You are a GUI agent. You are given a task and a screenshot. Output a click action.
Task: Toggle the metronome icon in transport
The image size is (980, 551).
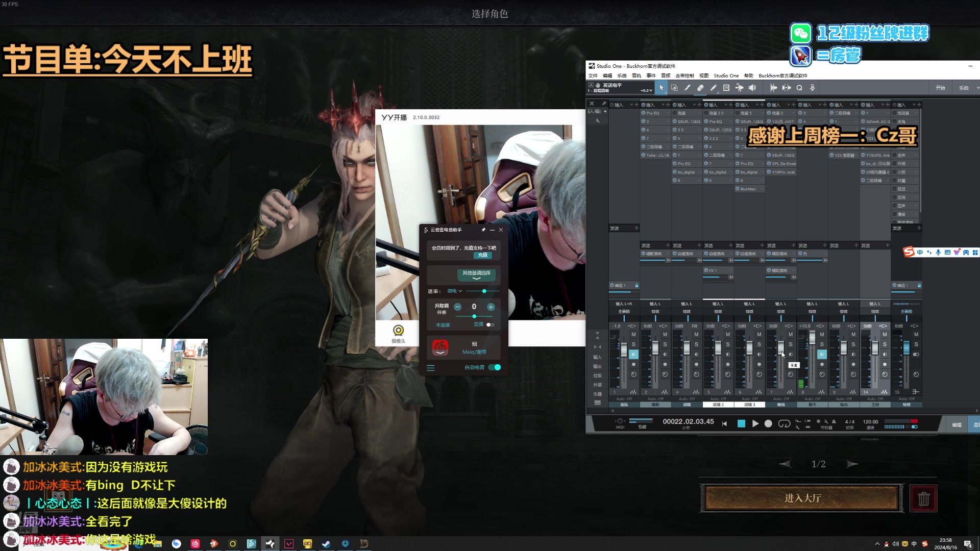(x=834, y=421)
